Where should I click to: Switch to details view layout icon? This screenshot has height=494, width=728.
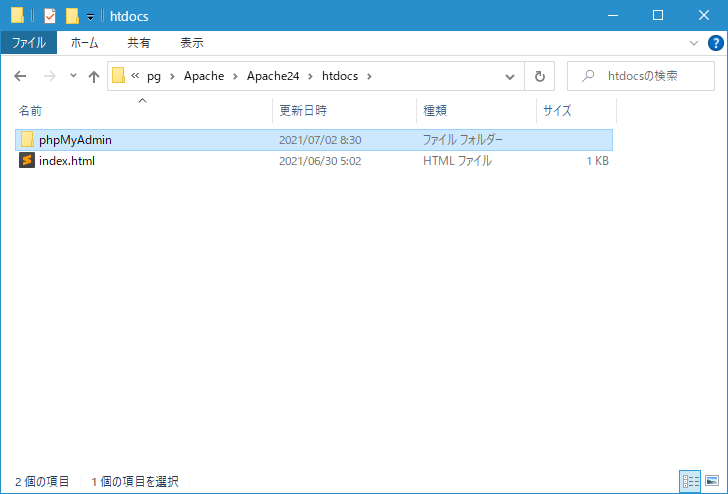[x=690, y=481]
